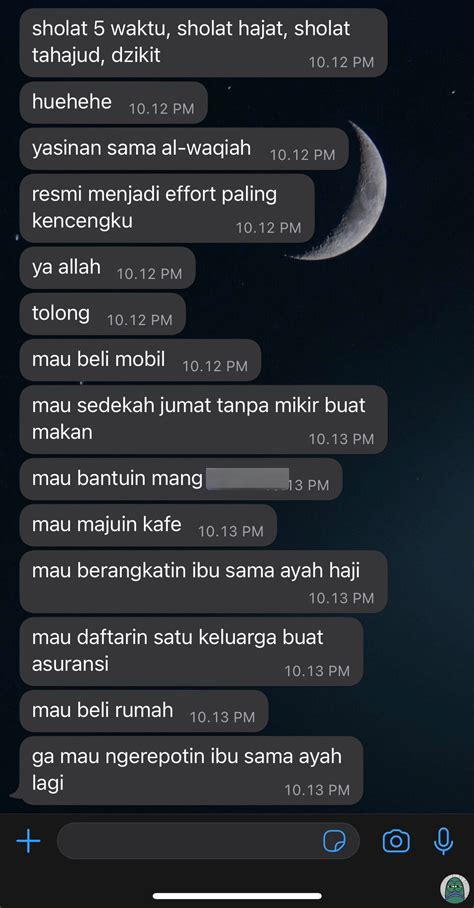The height and width of the screenshot is (908, 474).
Task: Start recording with the microphone icon
Action: (x=443, y=841)
